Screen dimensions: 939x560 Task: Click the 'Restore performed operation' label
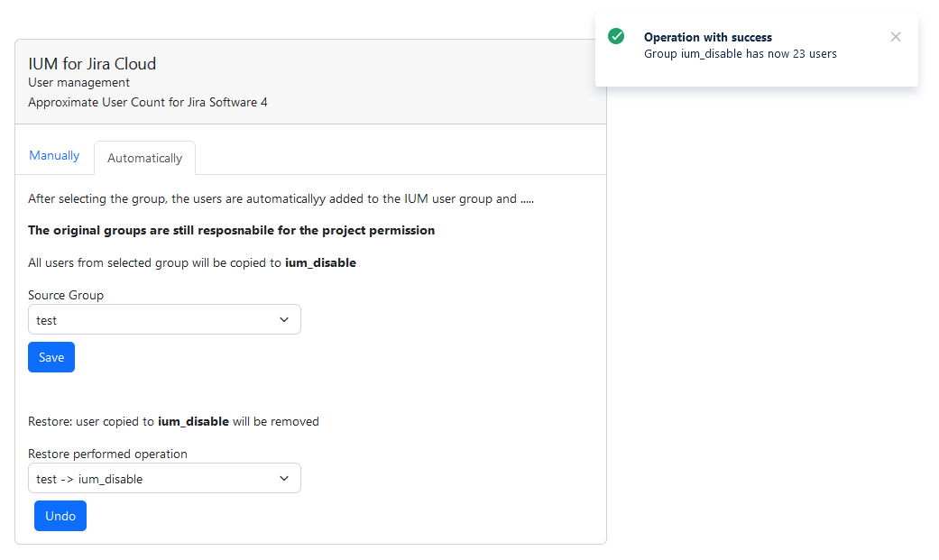(x=107, y=454)
